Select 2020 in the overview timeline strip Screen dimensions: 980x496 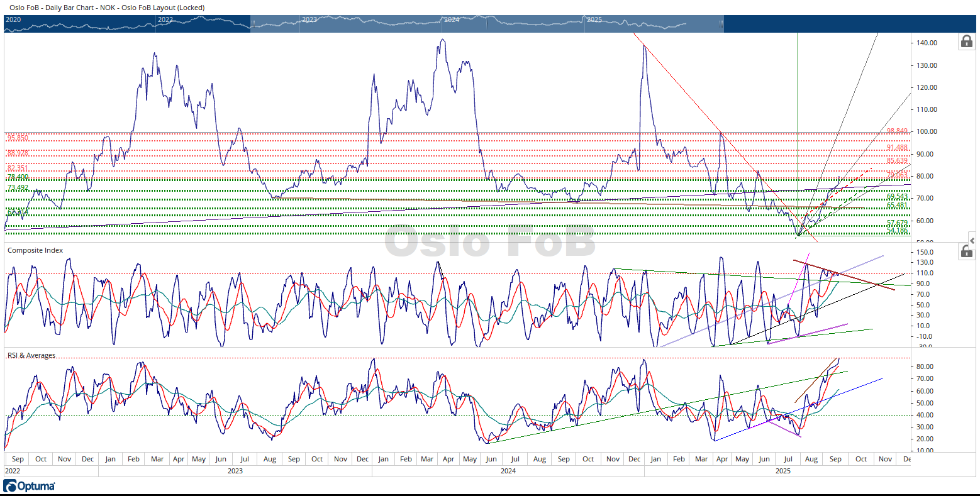point(13,19)
